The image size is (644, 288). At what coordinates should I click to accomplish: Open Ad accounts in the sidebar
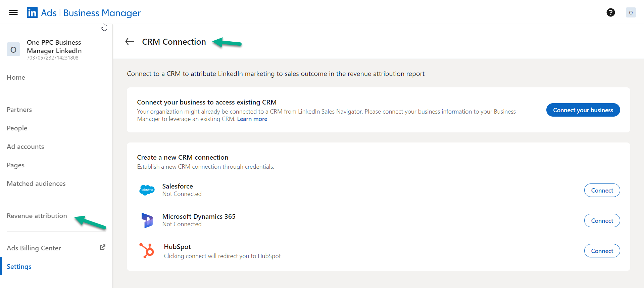pos(25,147)
